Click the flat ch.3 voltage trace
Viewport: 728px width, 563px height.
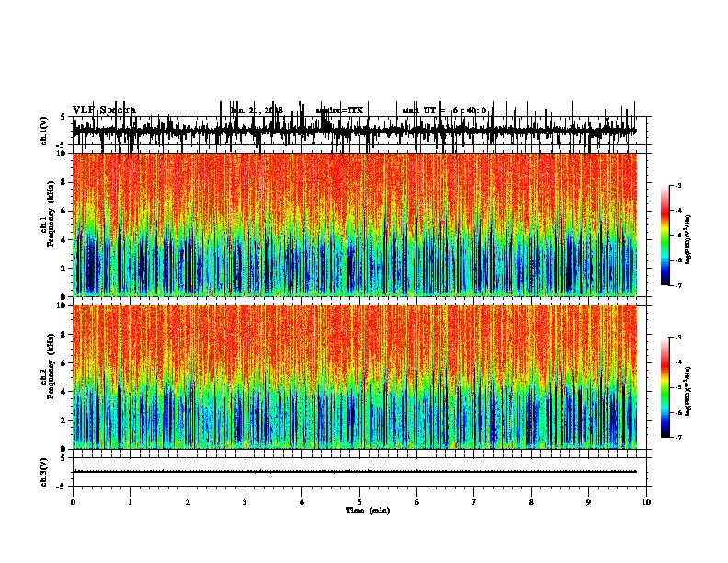[x=355, y=472]
